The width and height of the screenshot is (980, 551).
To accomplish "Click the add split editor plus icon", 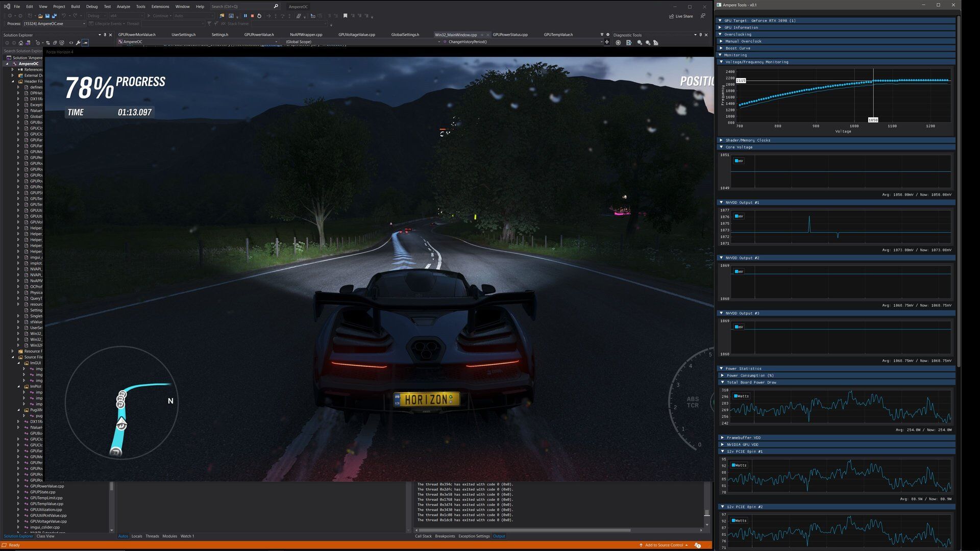I will click(x=607, y=42).
